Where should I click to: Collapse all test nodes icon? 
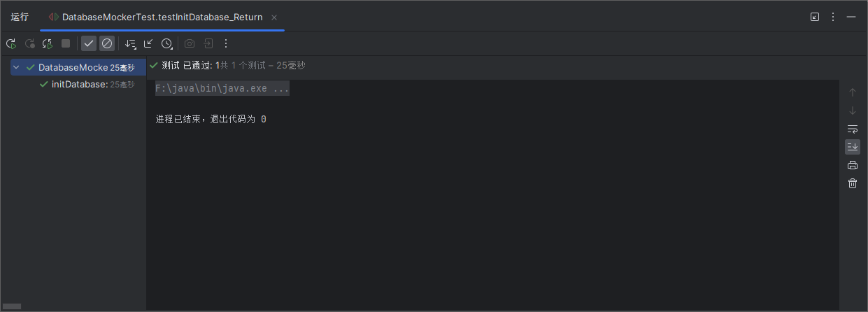pos(148,43)
